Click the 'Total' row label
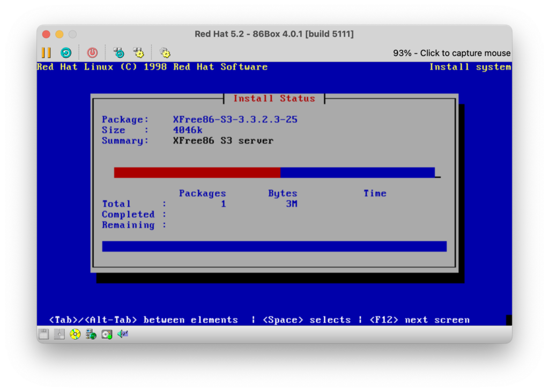This screenshot has width=549, height=392. point(116,204)
